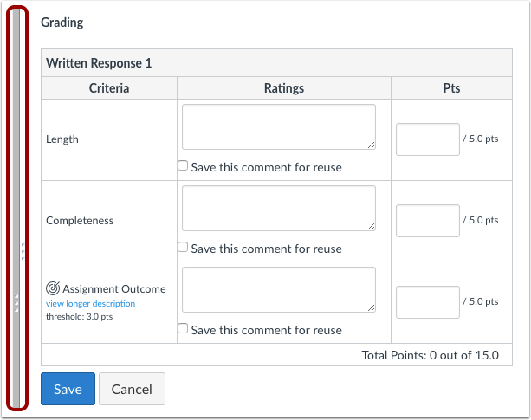Focus the Assignment Outcome points input box
Screen dimensions: 531x420
[x=427, y=302]
